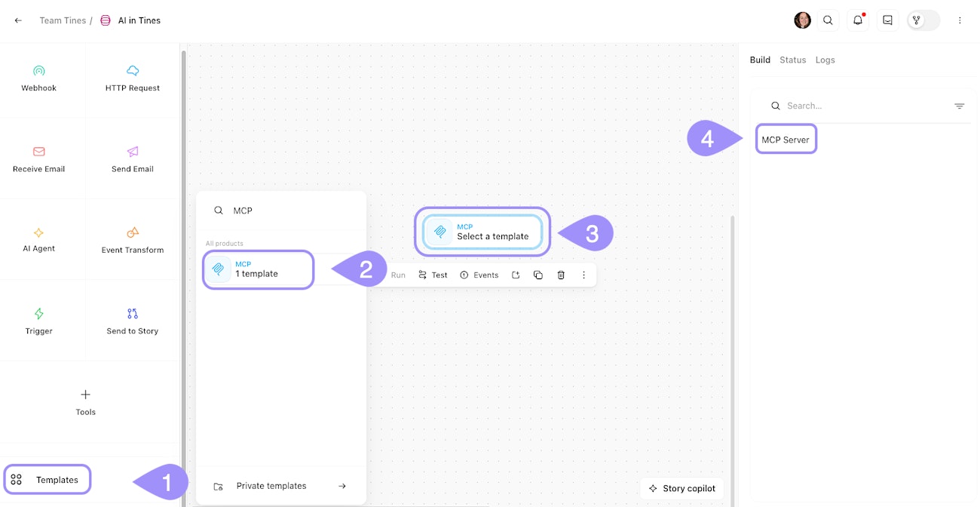Switch to the Status tab
The image size is (980, 507).
[792, 60]
